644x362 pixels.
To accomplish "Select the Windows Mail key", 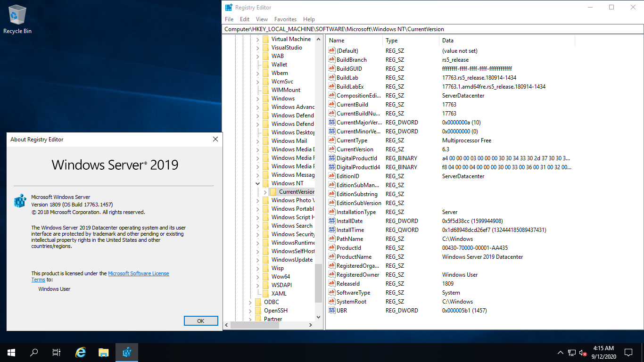I will point(289,141).
